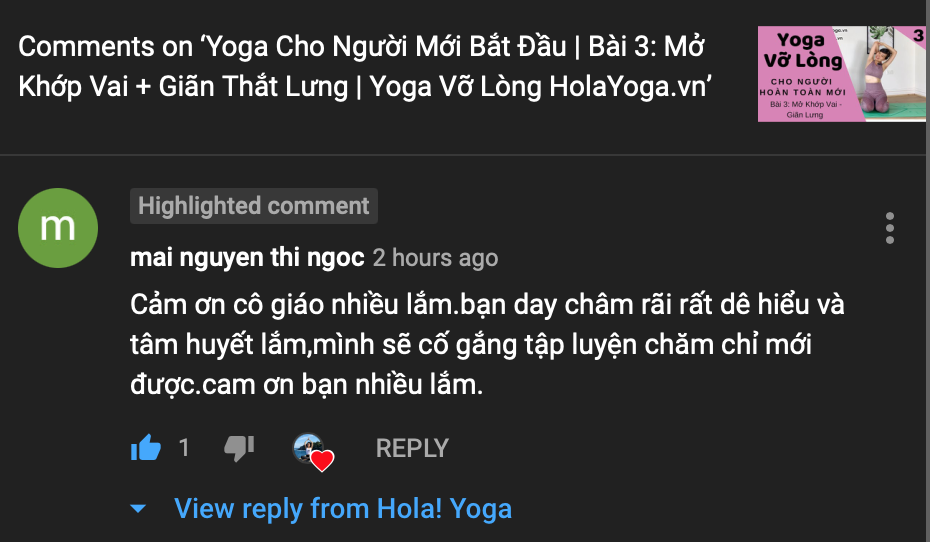Click the number 3 badge on thumbnail corner
The width and height of the screenshot is (930, 542).
tap(918, 36)
